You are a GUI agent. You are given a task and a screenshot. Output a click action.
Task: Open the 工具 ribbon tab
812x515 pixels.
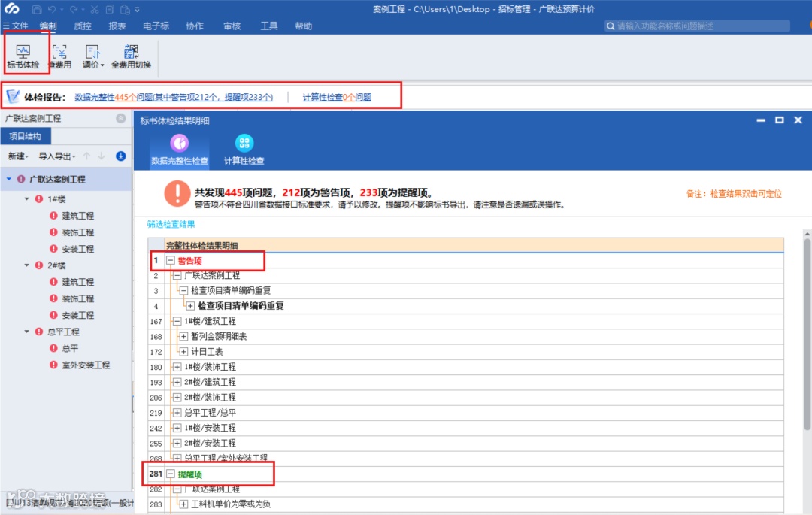pyautogui.click(x=268, y=26)
